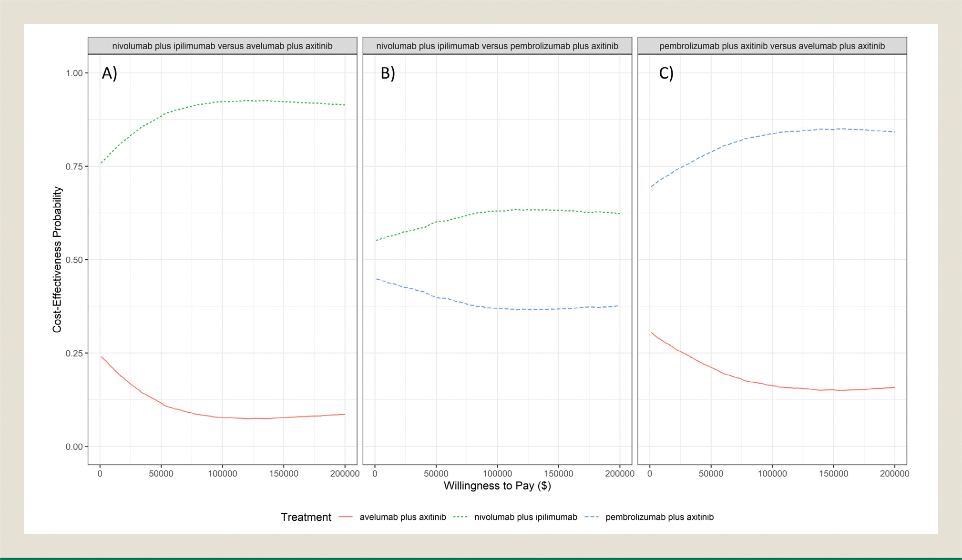Click the legend label 'avelumab plus axitinib'
The width and height of the screenshot is (962, 560).
(403, 517)
